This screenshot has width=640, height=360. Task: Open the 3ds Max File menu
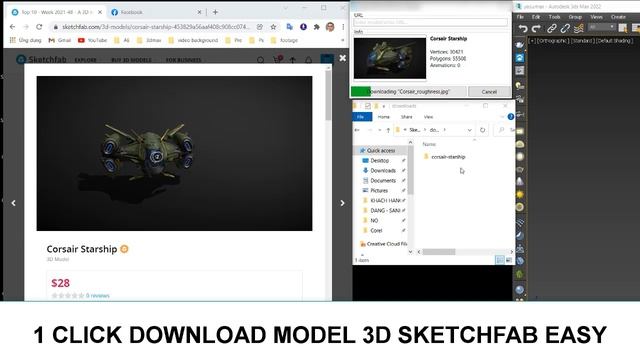[x=520, y=17]
